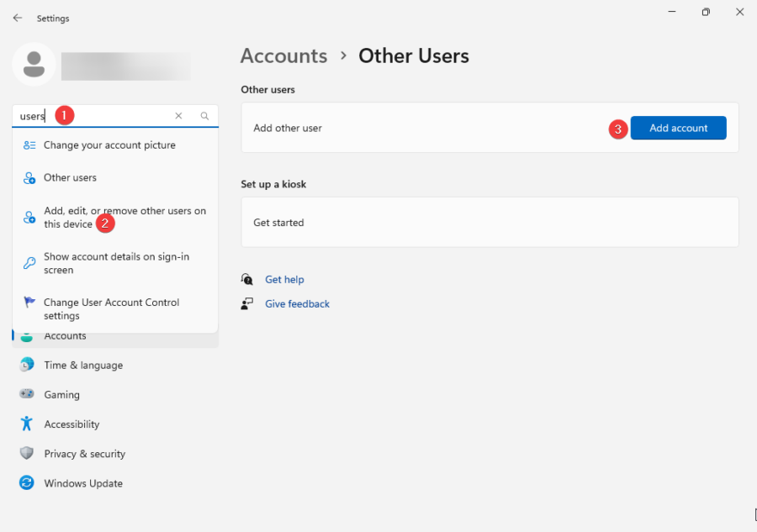Viewport: 757px width, 532px height.
Task: Open the Give feedback link
Action: pyautogui.click(x=297, y=303)
